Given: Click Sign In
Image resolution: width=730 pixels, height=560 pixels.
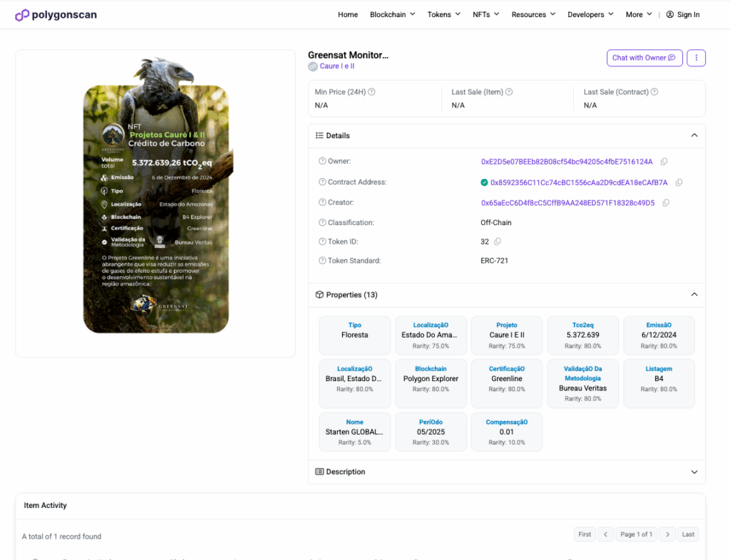Looking at the screenshot, I should tap(683, 14).
